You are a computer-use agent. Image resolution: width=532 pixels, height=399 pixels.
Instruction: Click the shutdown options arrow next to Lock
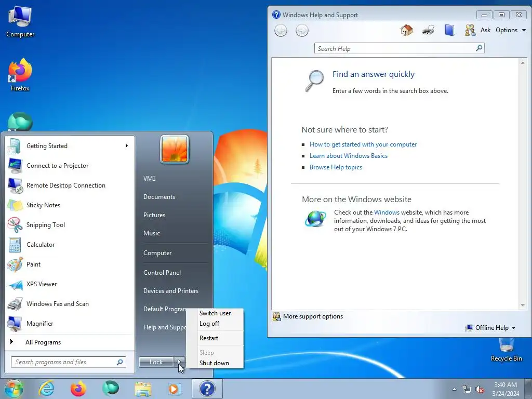[179, 362]
